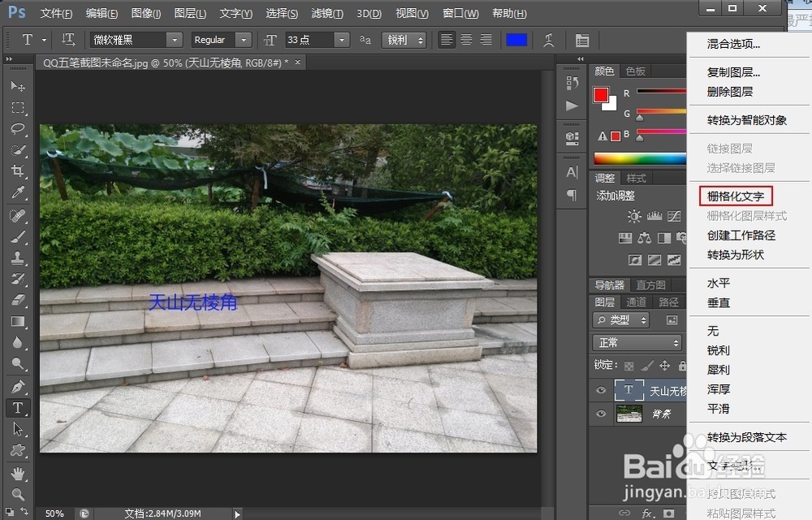Screen dimensions: 812x520
Task: Add a Color Balance adjustment
Action: (644, 238)
